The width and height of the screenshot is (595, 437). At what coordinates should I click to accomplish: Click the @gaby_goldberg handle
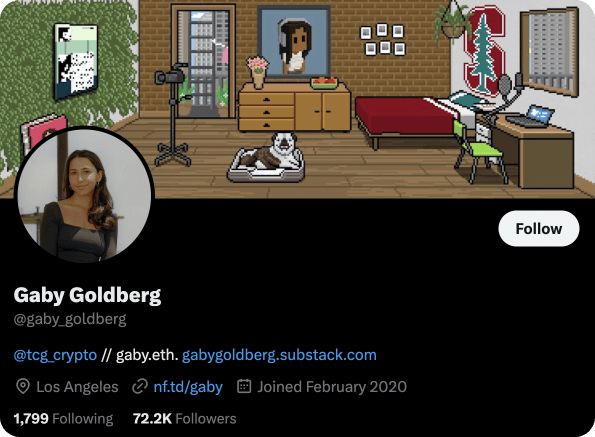(70, 320)
